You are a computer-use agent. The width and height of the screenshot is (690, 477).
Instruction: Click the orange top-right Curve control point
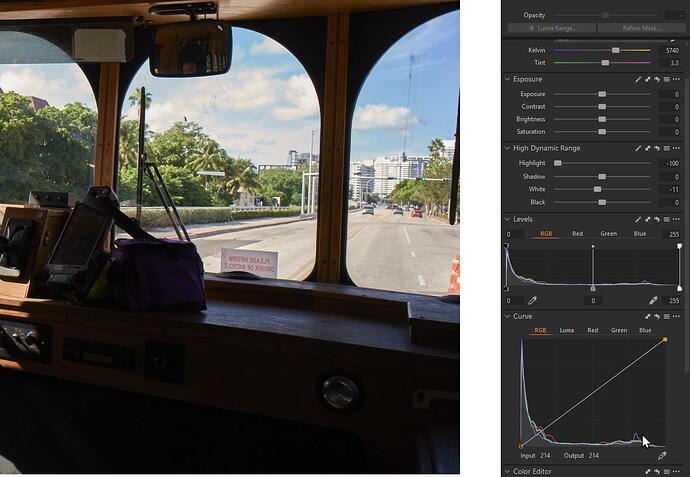pos(665,339)
